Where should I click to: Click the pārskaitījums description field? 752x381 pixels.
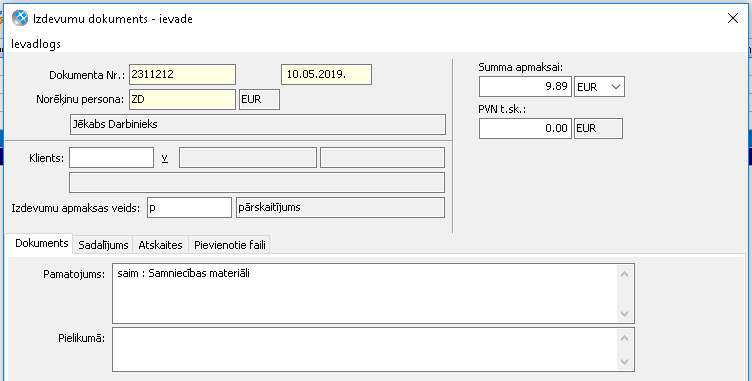click(341, 207)
